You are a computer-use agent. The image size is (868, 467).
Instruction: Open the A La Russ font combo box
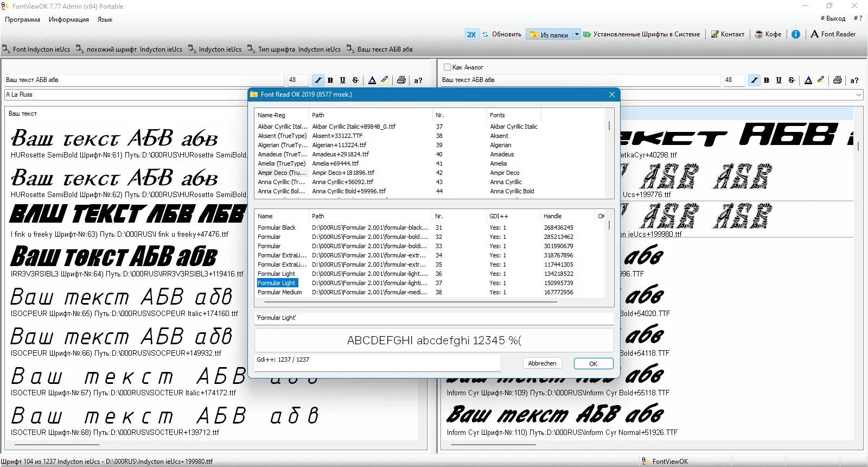pyautogui.click(x=126, y=94)
